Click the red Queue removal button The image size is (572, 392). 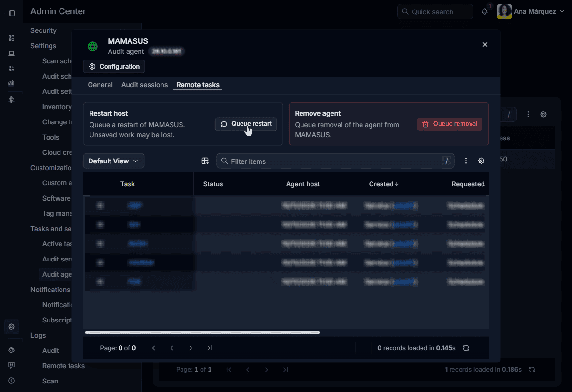pos(450,124)
